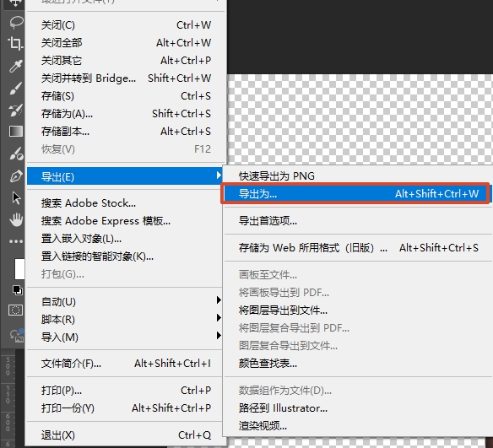Choose 置入嵌入对象(L)... item

click(x=125, y=239)
